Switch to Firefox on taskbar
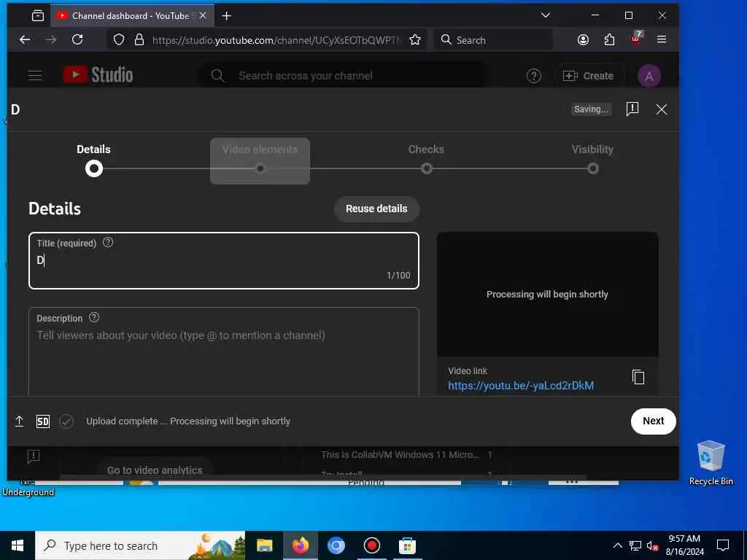The image size is (747, 560). coord(300,545)
